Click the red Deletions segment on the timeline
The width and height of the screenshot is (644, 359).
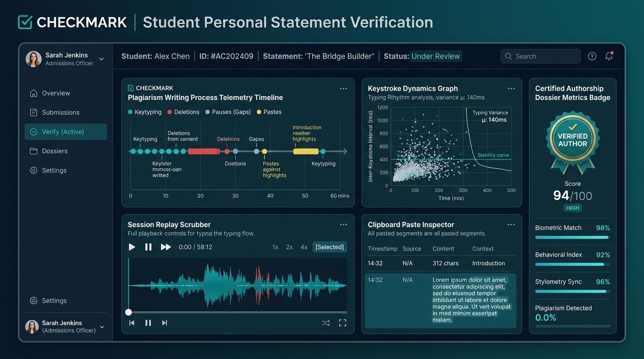coord(204,151)
